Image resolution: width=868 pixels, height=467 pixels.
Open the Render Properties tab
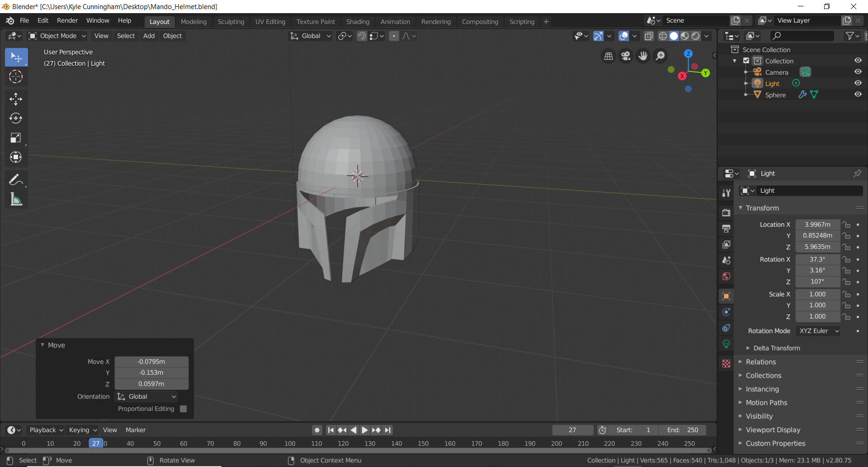click(726, 212)
